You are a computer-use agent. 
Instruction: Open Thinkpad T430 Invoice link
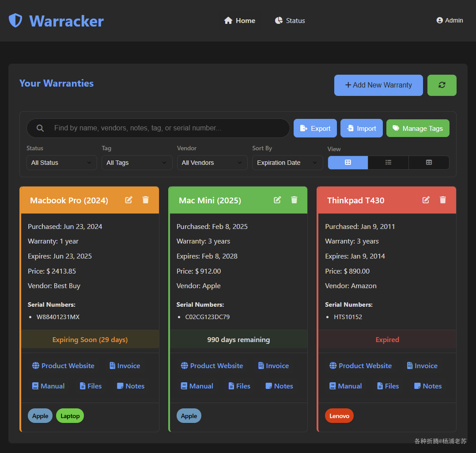(422, 366)
